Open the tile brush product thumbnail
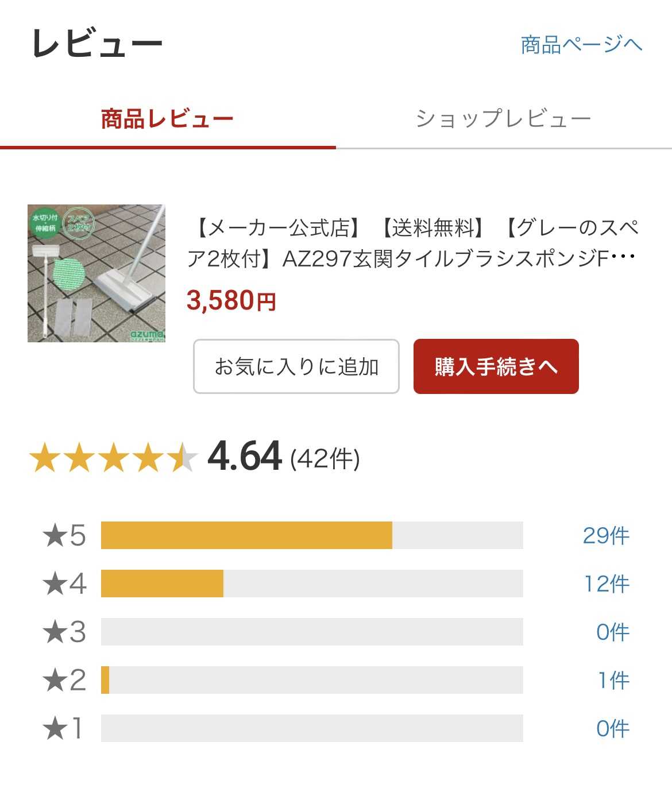The width and height of the screenshot is (672, 792). point(96,273)
